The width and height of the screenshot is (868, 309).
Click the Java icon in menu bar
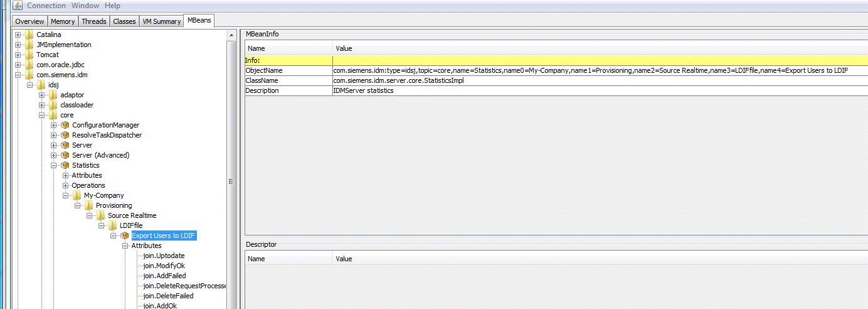coord(18,6)
